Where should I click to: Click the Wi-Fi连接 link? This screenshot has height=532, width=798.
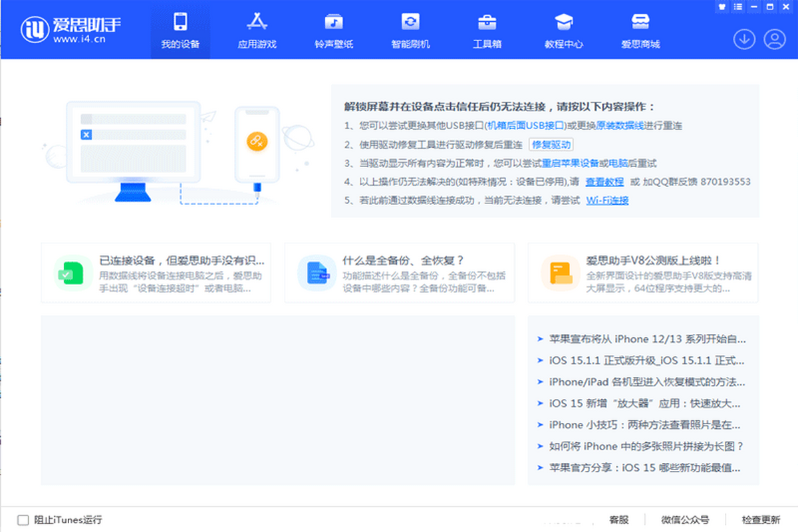[x=607, y=200]
